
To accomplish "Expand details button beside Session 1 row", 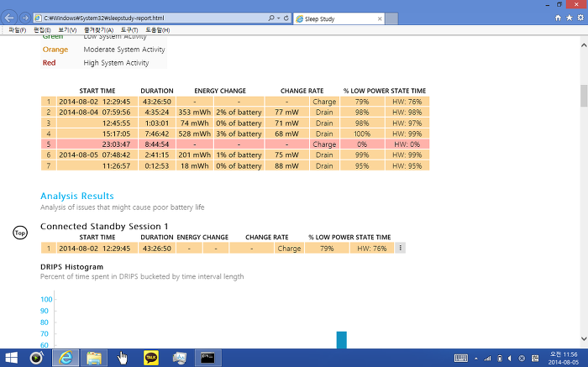I will pyautogui.click(x=400, y=248).
